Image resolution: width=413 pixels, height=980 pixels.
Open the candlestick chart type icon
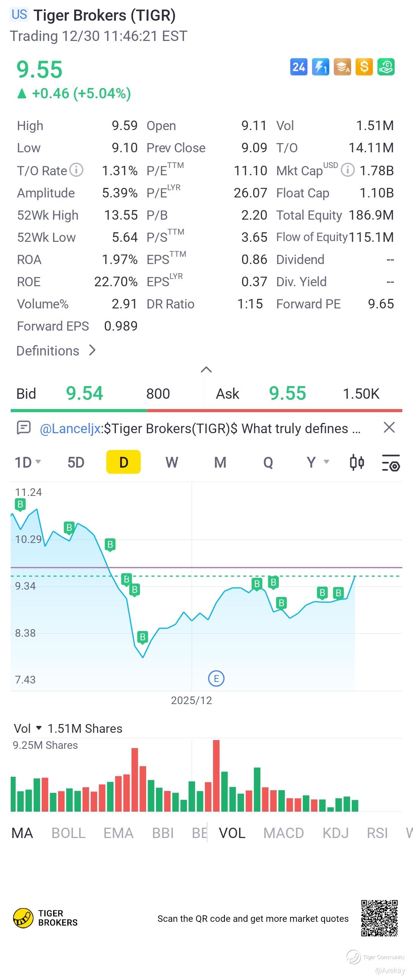(x=357, y=462)
